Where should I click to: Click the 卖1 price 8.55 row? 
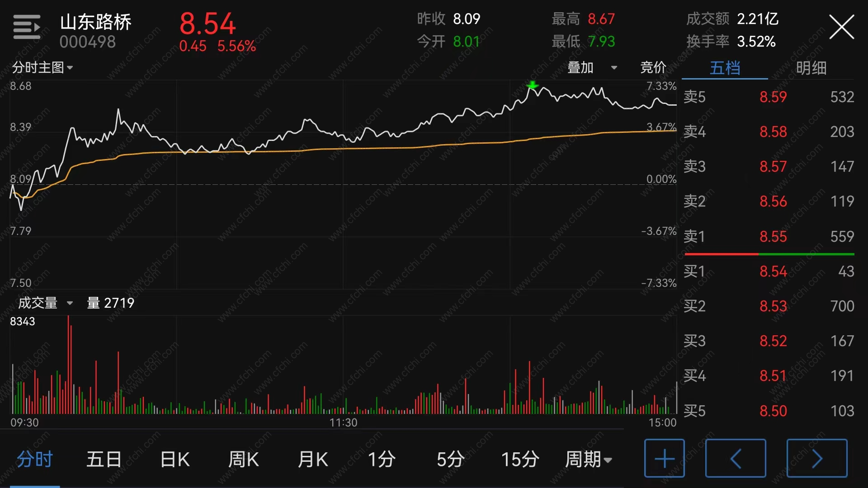click(769, 236)
